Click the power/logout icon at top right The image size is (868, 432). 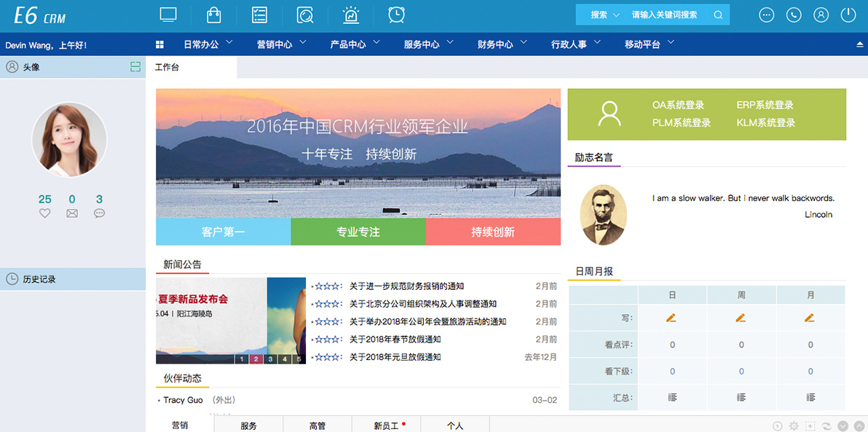848,14
